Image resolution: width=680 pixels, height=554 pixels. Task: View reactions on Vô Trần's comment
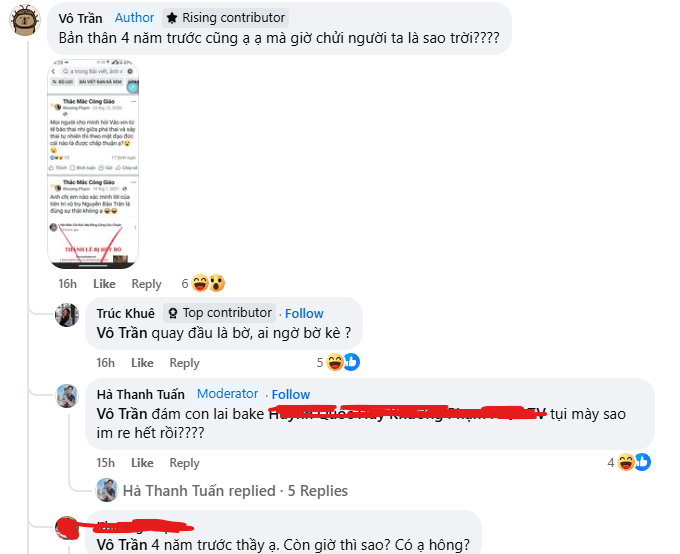[x=203, y=283]
